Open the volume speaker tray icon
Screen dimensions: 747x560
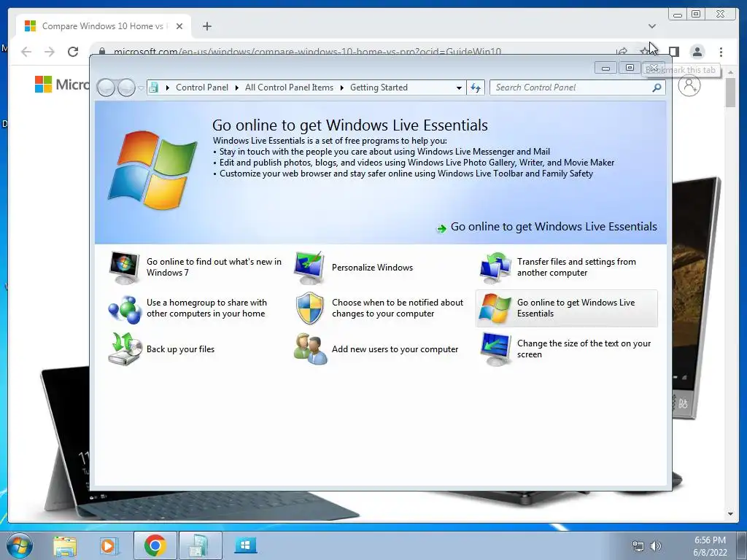pos(656,546)
